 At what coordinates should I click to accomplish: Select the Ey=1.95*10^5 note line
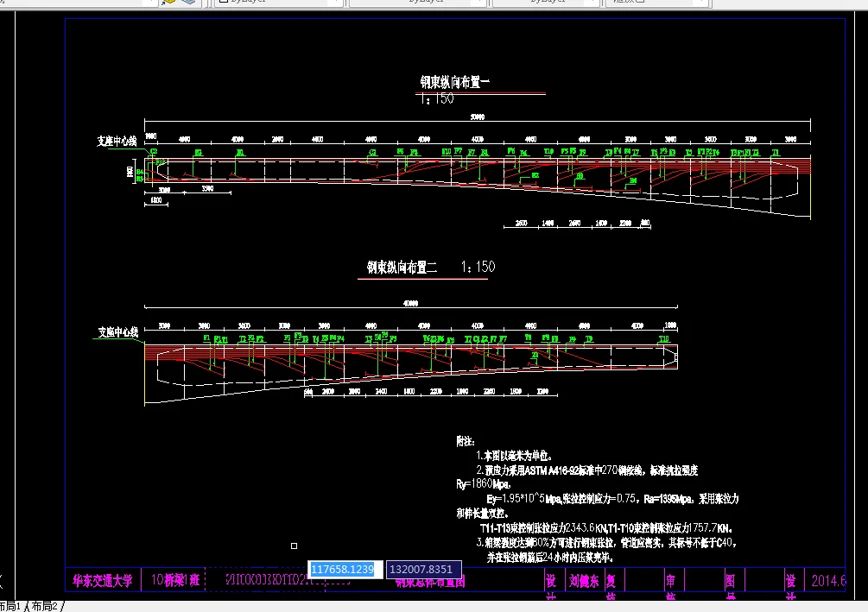[x=612, y=499]
